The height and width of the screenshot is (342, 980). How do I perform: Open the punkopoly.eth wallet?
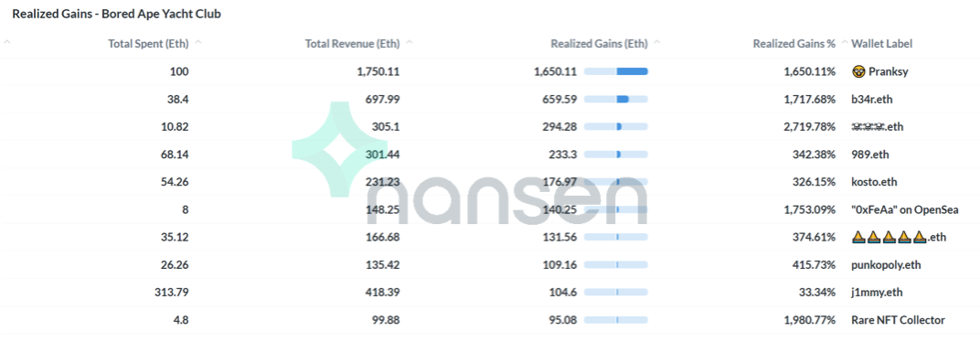(886, 265)
